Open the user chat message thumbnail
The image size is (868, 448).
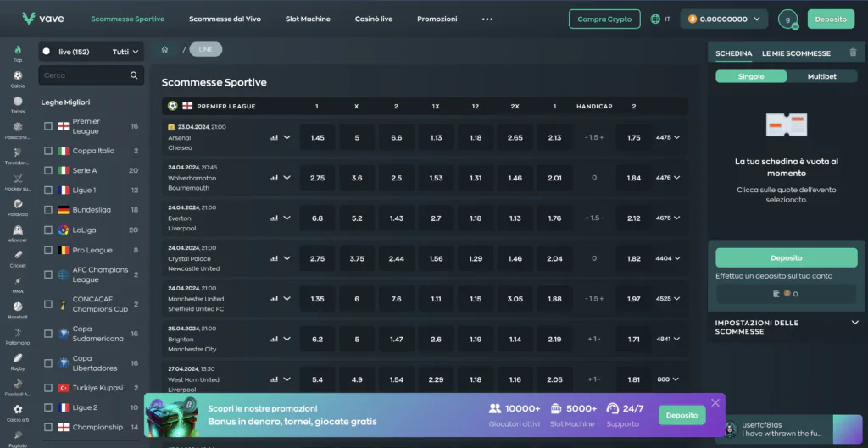pos(848,429)
